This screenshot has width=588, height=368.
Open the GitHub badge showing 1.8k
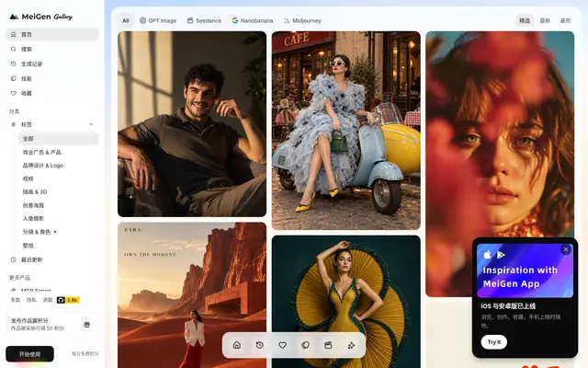68,300
